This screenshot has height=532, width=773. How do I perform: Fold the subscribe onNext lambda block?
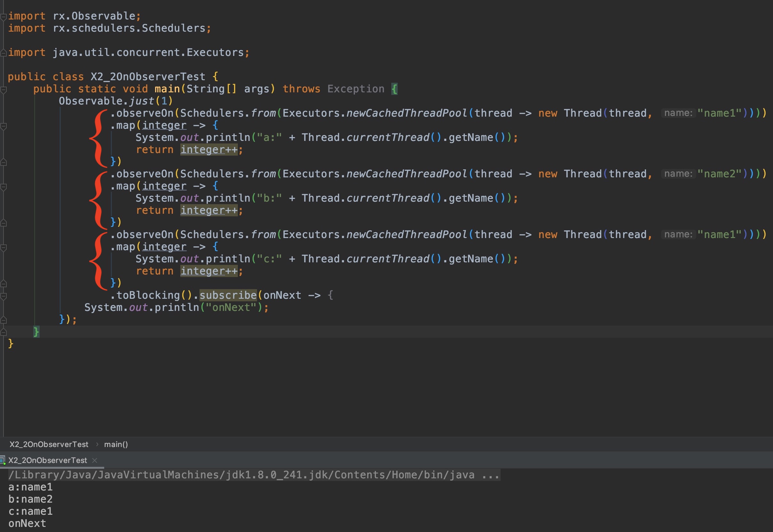3,296
